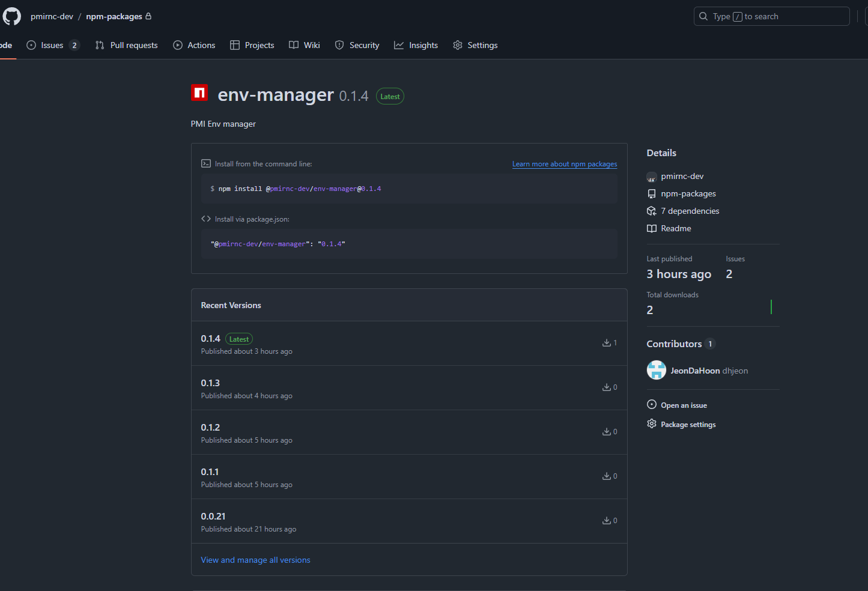Open the npm-packages repository breadcrumb
868x591 pixels.
click(x=114, y=16)
